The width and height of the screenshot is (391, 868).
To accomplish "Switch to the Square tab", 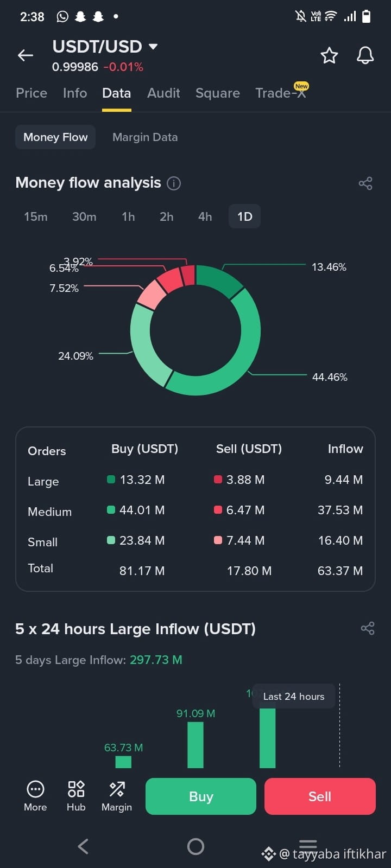I will [x=218, y=93].
